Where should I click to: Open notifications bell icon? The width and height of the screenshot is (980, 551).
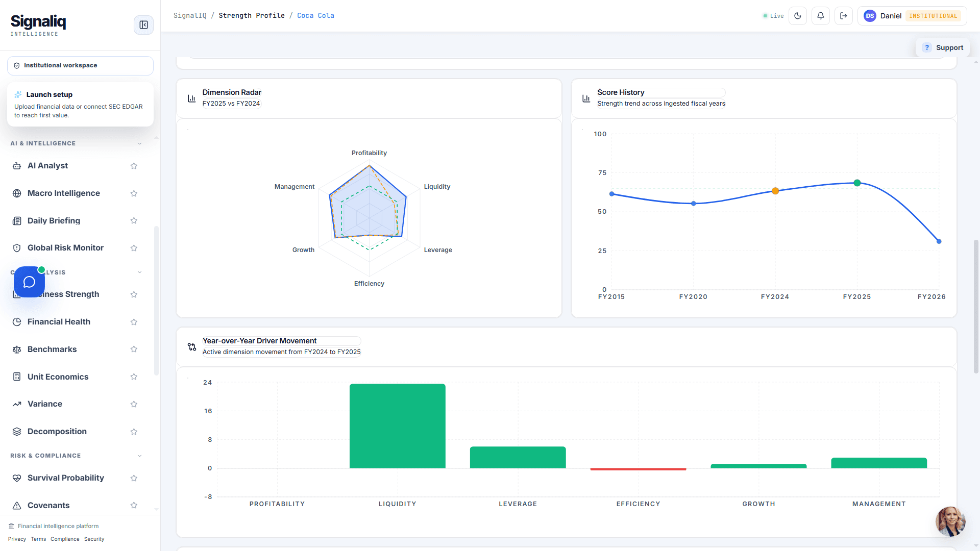(821, 16)
